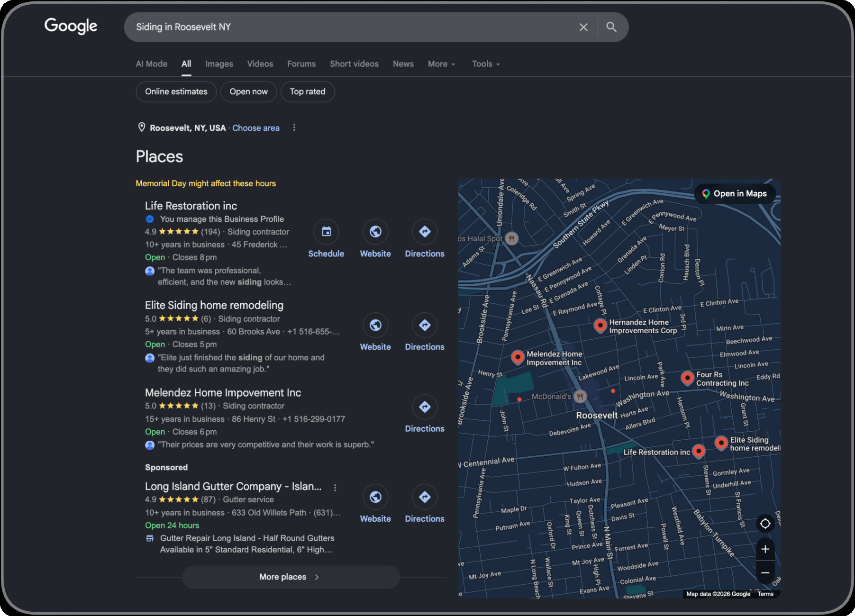The image size is (855, 616).
Task: Click the review quote about professional team
Action: (225, 276)
